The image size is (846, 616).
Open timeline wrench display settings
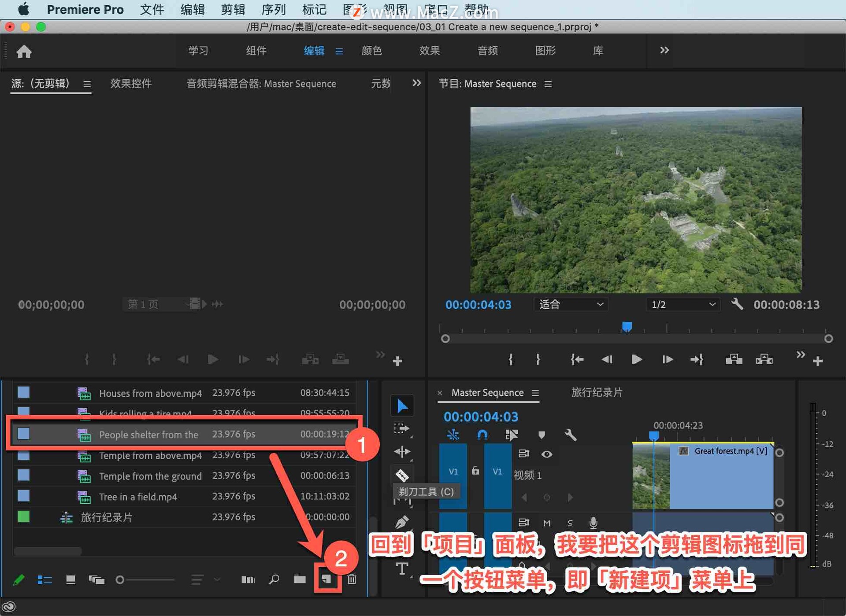click(x=570, y=435)
